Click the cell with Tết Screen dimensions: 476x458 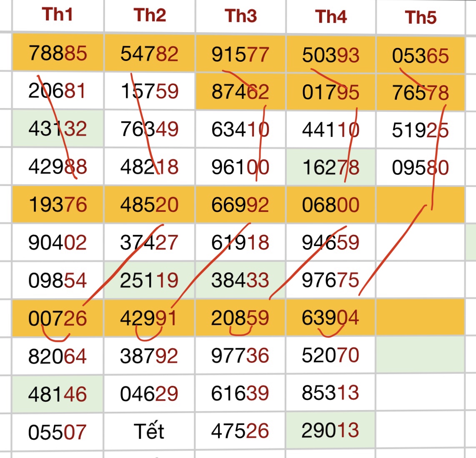pyautogui.click(x=149, y=431)
